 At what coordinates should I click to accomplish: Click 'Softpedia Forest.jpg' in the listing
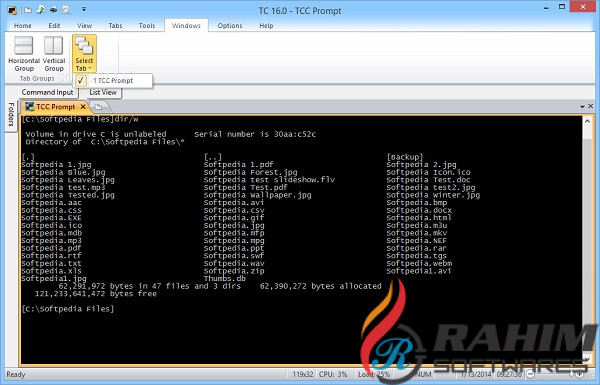[x=250, y=172]
